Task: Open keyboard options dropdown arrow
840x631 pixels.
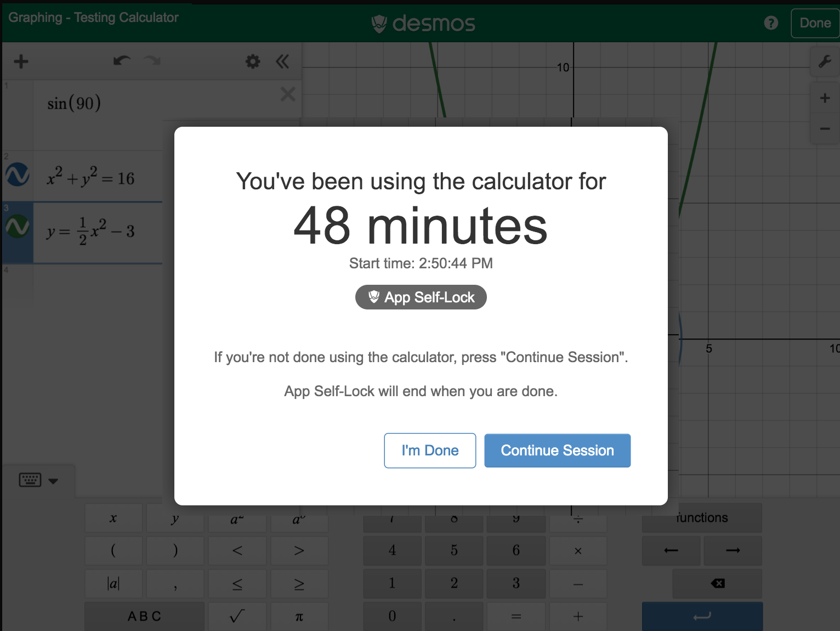Action: click(x=53, y=481)
